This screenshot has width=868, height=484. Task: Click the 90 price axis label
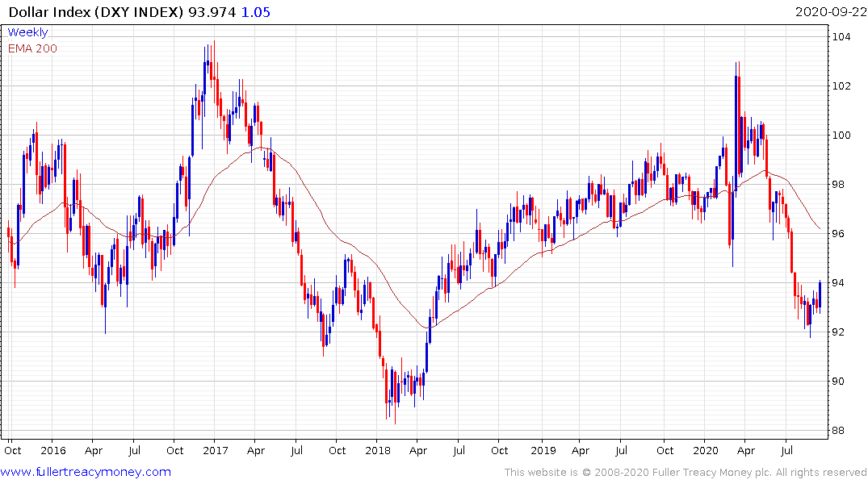tap(839, 381)
